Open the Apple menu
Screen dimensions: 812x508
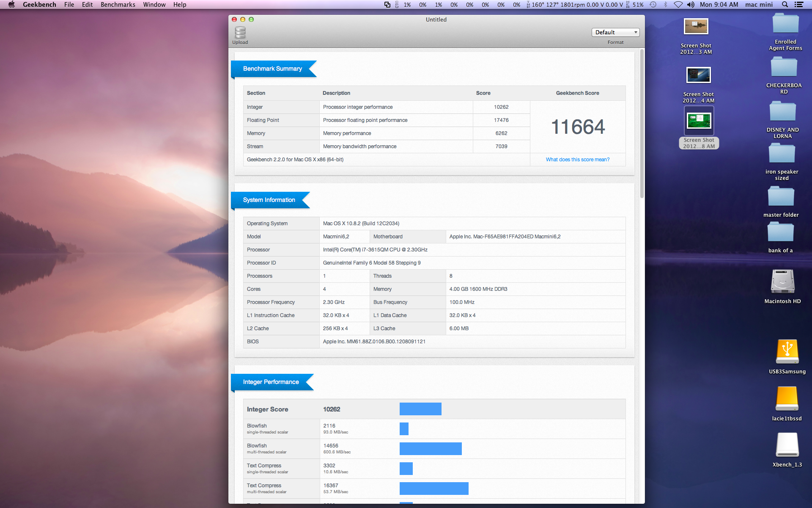tap(11, 5)
